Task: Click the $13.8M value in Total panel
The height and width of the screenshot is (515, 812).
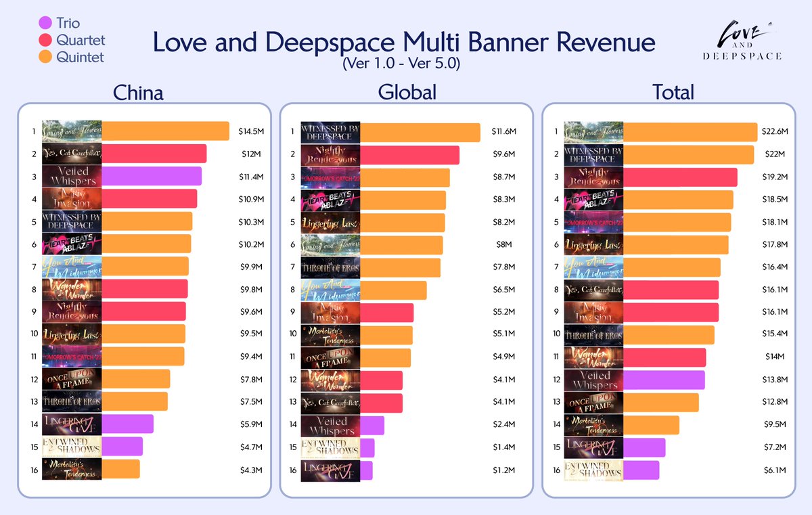Action: coord(776,380)
